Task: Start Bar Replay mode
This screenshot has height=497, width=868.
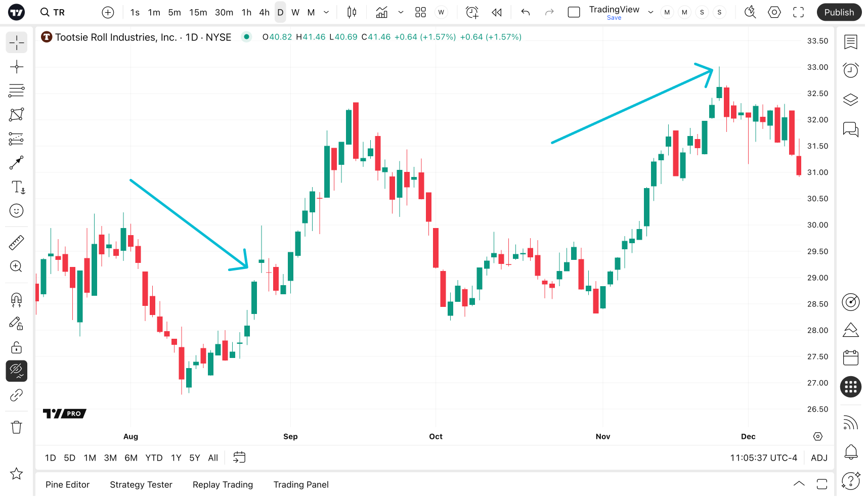Action: (497, 12)
